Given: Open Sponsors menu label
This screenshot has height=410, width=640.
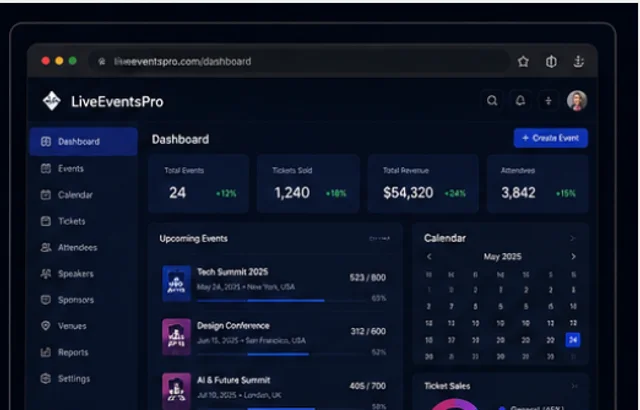Looking at the screenshot, I should pos(76,300).
